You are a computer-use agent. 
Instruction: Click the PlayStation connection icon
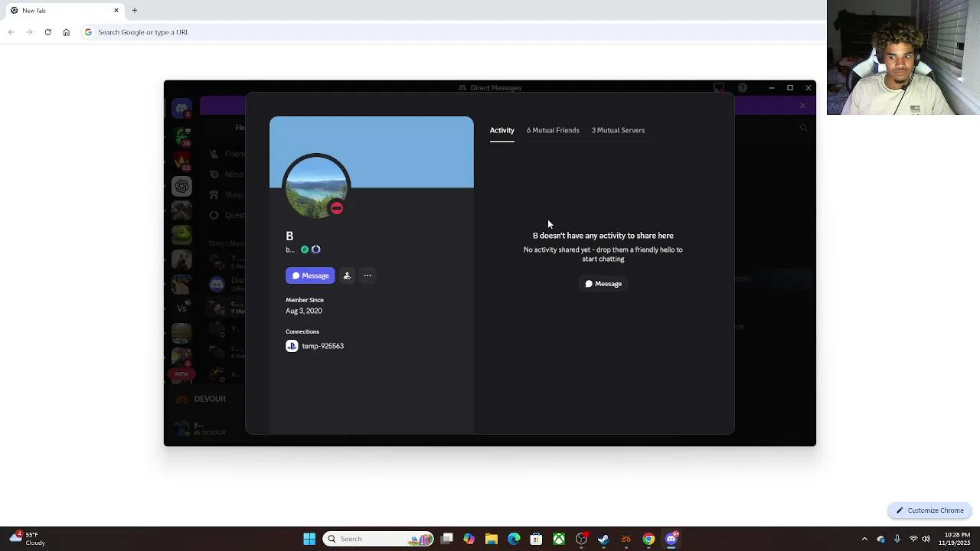pos(292,346)
